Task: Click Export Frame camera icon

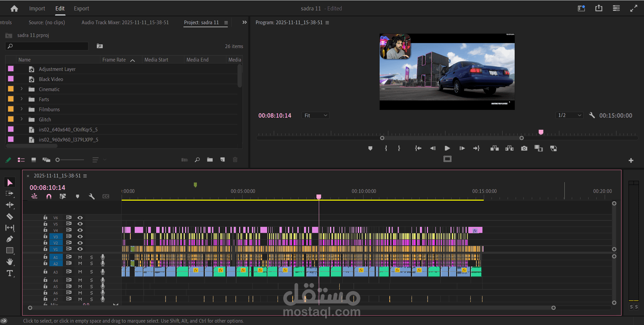Action: [524, 148]
